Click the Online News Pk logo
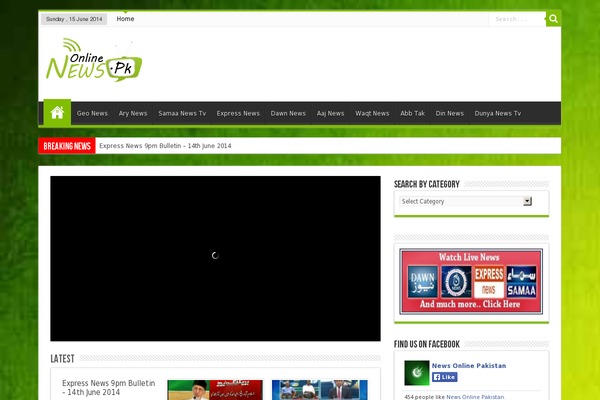600x400 pixels. point(94,60)
